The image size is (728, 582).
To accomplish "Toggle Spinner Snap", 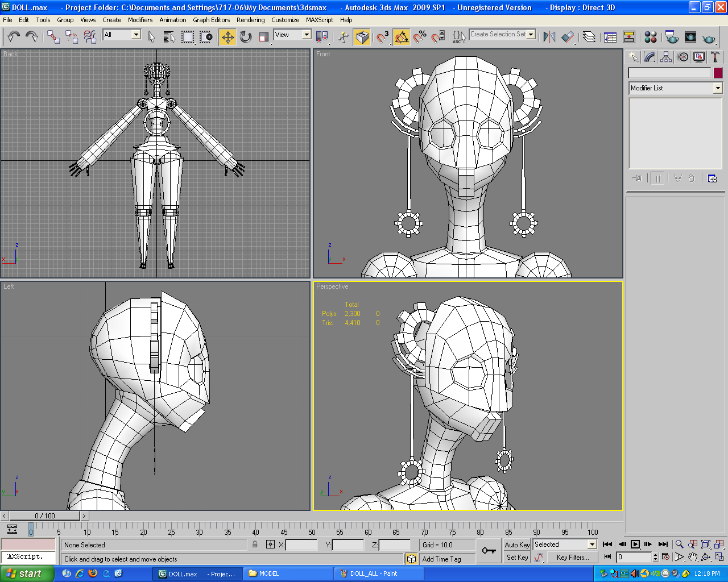I will point(438,37).
